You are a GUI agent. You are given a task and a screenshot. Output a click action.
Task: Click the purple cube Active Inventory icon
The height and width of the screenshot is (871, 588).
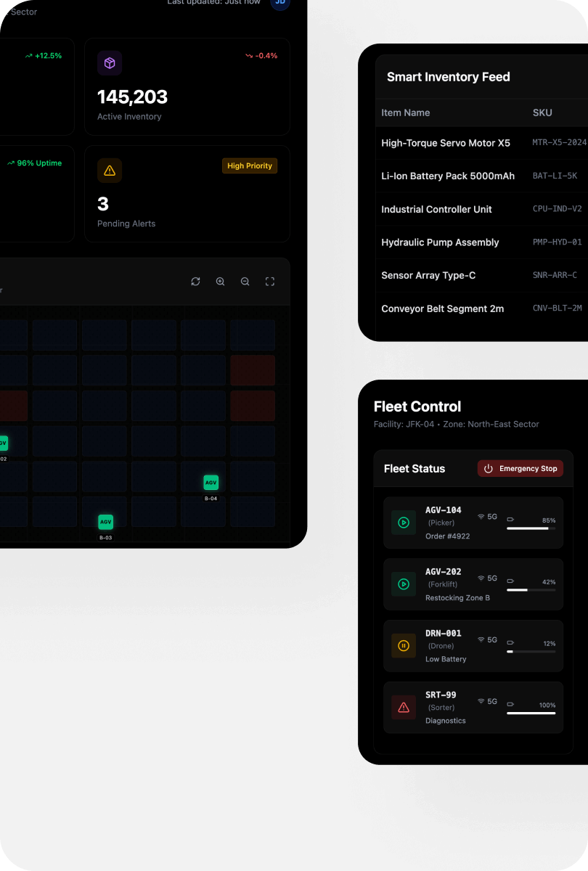click(x=110, y=63)
